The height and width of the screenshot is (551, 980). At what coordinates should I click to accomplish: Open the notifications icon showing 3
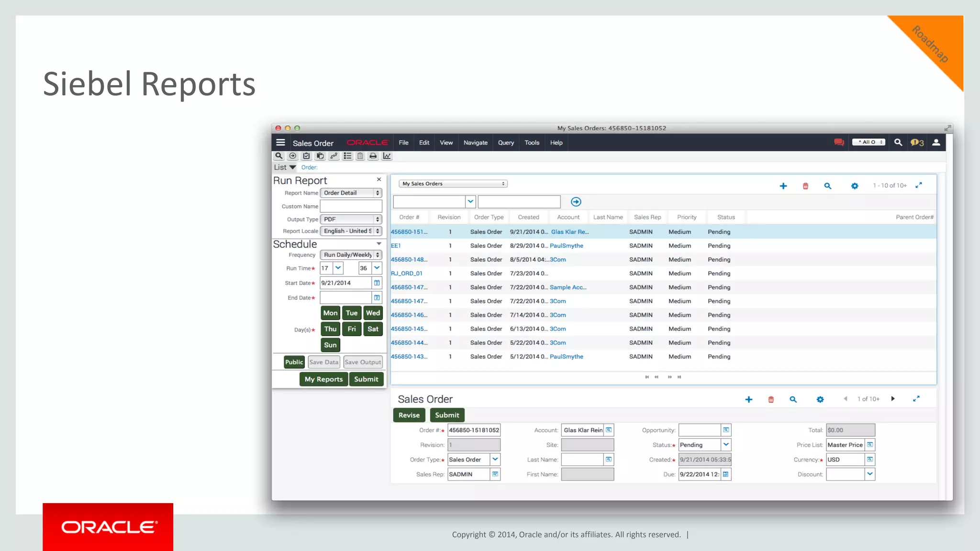point(917,143)
